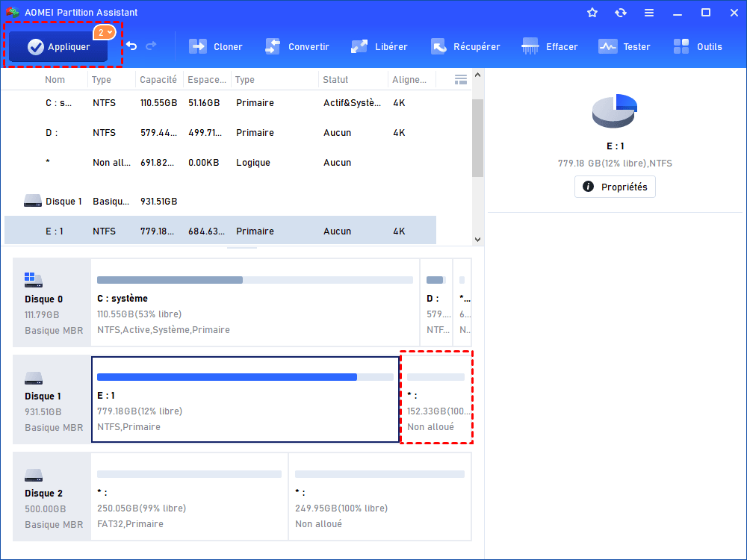Click the Disque 2 drive icon
This screenshot has height=560, width=747.
(34, 475)
